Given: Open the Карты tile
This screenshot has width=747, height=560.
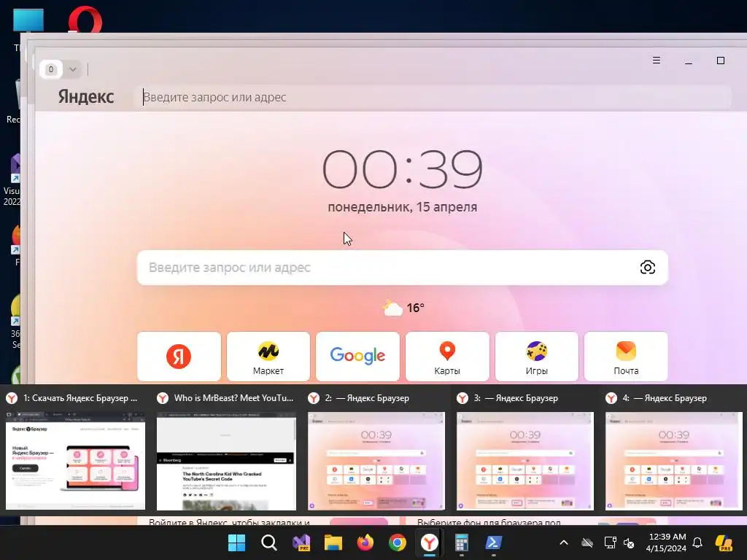Looking at the screenshot, I should [x=447, y=356].
